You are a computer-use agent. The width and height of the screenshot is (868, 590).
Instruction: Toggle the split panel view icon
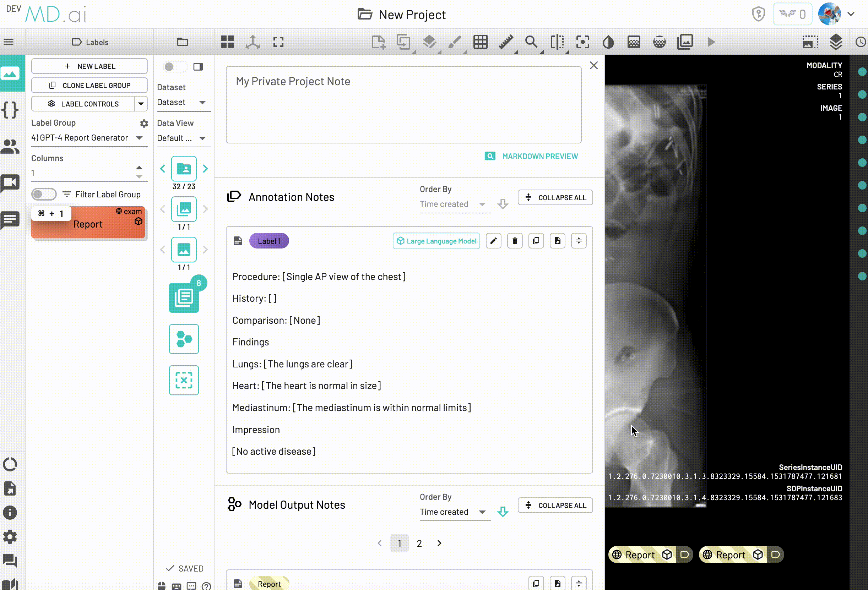(x=558, y=42)
